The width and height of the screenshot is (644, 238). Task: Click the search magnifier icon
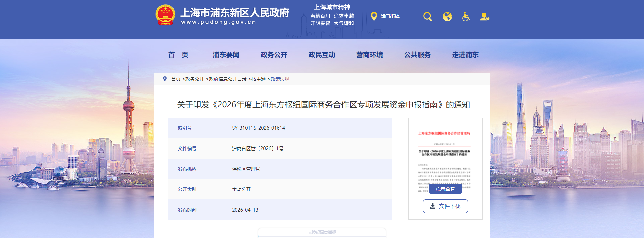427,17
